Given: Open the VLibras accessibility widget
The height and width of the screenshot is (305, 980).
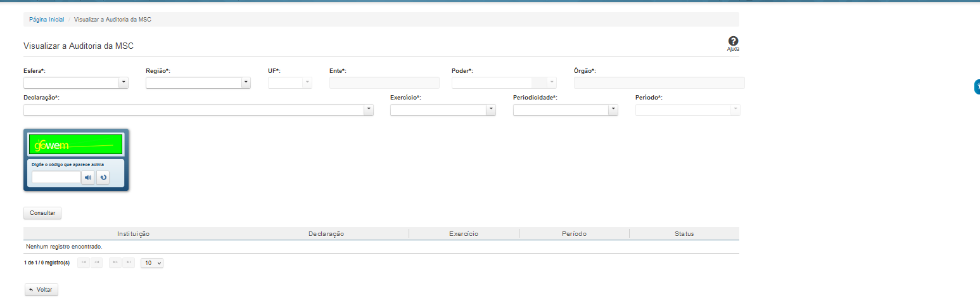Looking at the screenshot, I should (976, 88).
